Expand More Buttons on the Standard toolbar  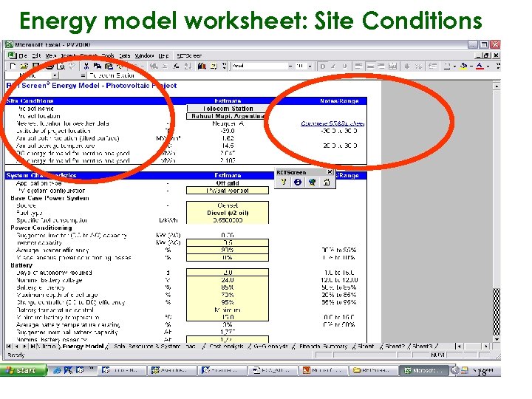click(x=225, y=66)
